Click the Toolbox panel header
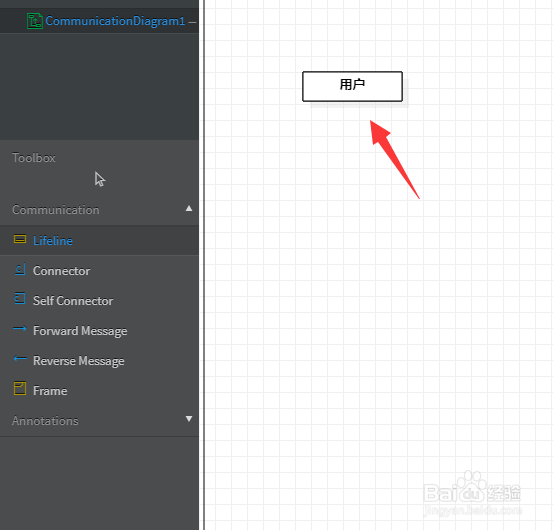Screen dimensions: 553x530 pyautogui.click(x=34, y=158)
